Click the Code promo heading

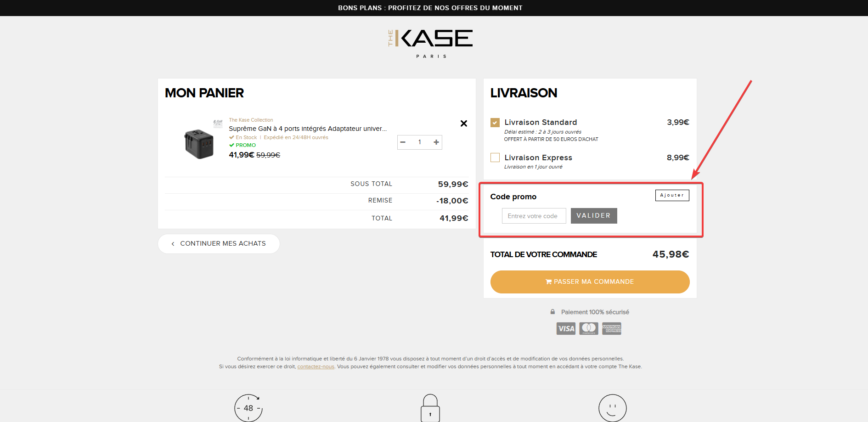coord(513,197)
